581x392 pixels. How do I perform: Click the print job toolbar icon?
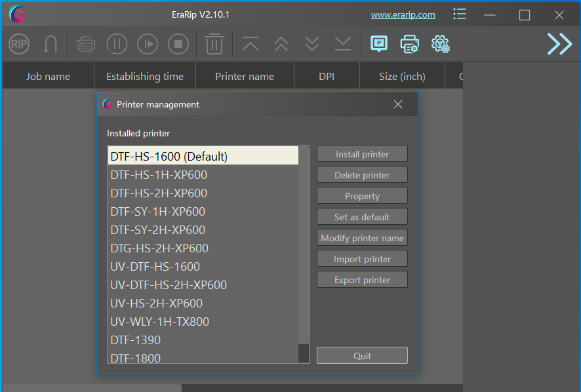coord(86,44)
